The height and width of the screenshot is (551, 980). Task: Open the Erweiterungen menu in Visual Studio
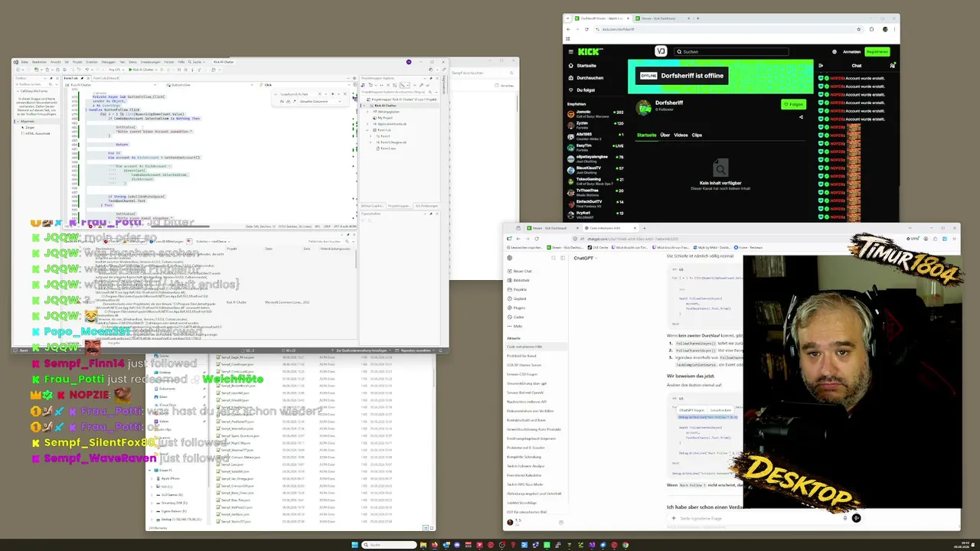(x=151, y=62)
